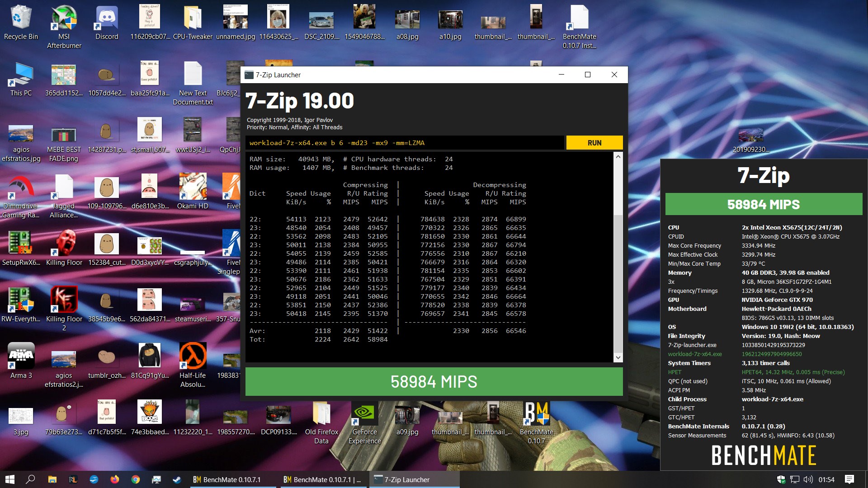The width and height of the screenshot is (868, 488).
Task: Click the scroll-up arrow in the results pane
Action: coord(618,156)
